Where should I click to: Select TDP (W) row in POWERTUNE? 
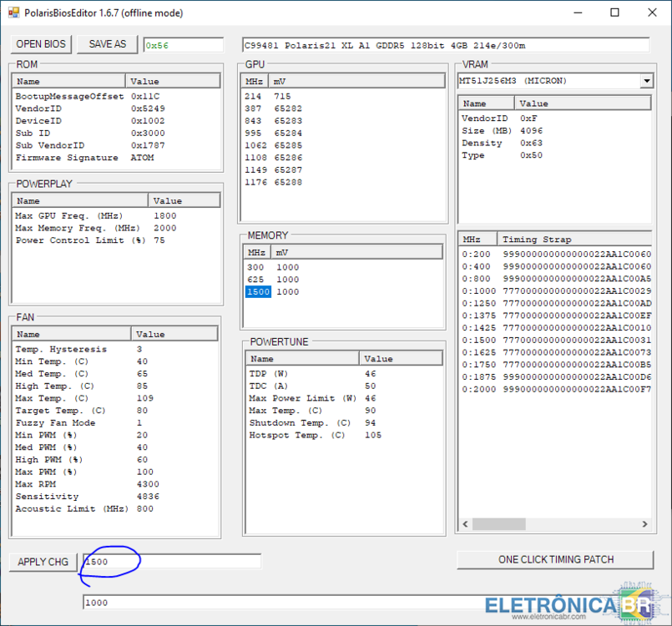(270, 374)
